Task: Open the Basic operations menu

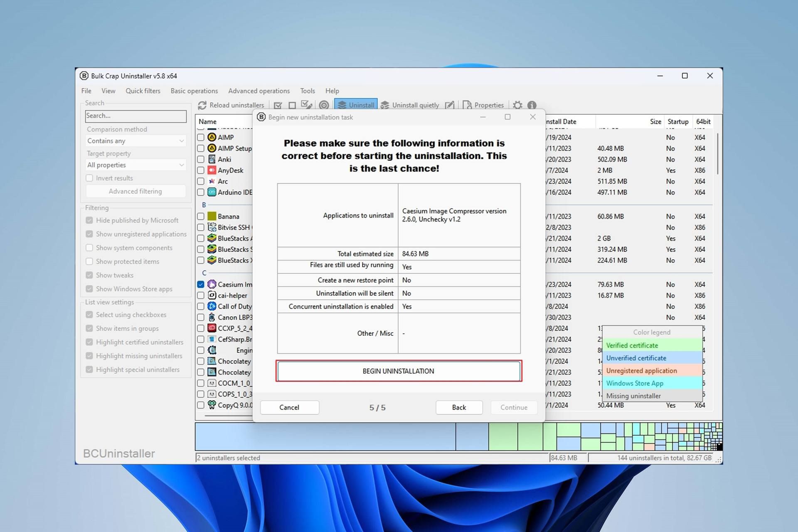Action: click(x=194, y=91)
